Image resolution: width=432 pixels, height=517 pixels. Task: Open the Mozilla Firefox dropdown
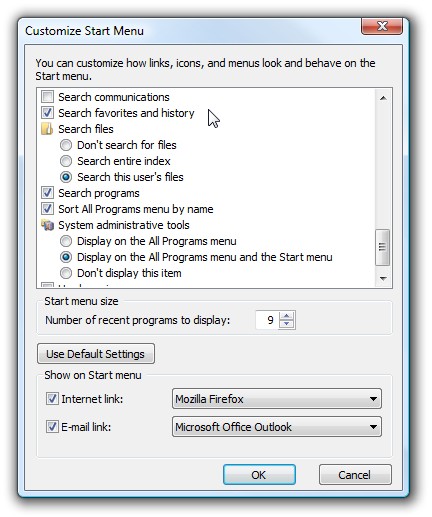[277, 399]
